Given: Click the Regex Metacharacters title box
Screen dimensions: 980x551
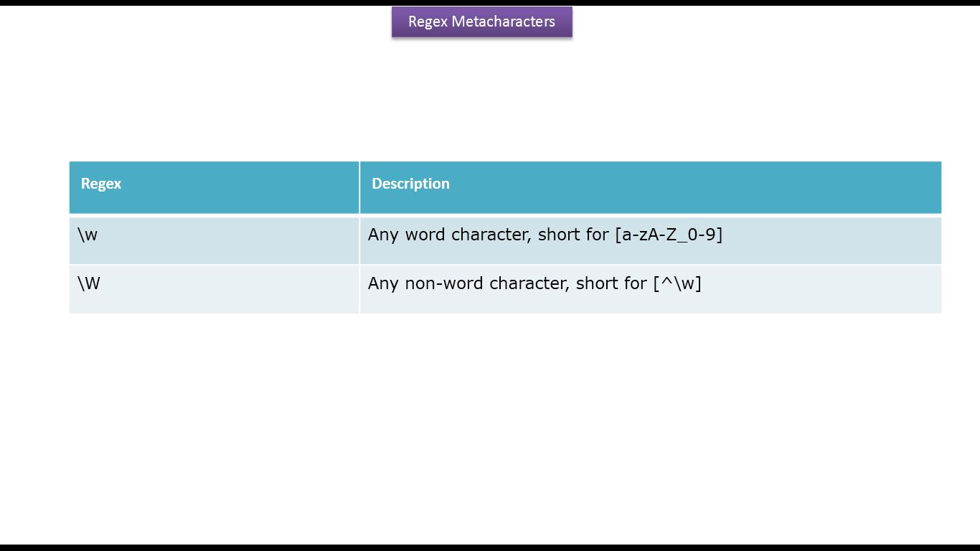Looking at the screenshot, I should click(x=482, y=22).
